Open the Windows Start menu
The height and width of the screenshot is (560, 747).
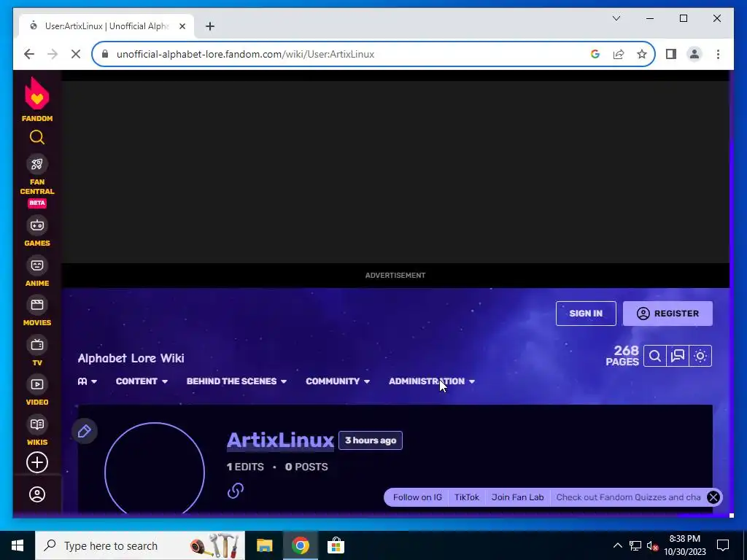click(x=18, y=545)
